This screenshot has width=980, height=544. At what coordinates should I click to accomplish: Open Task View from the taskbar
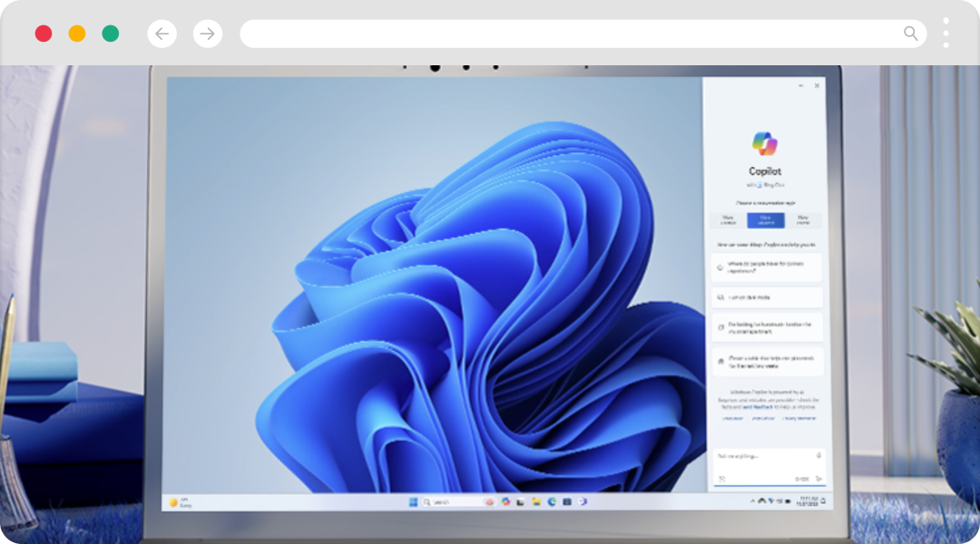point(521,502)
